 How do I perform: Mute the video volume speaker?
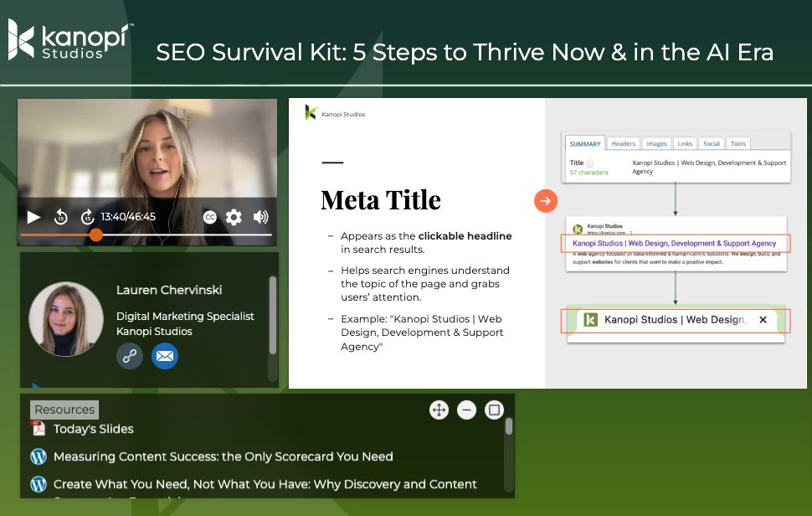[260, 217]
